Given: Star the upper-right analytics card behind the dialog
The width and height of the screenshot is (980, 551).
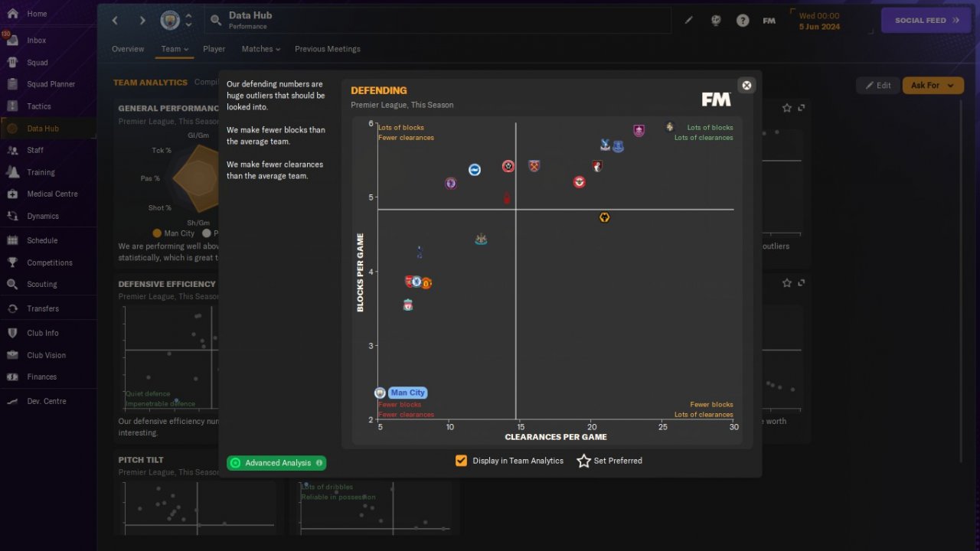Looking at the screenshot, I should [787, 108].
